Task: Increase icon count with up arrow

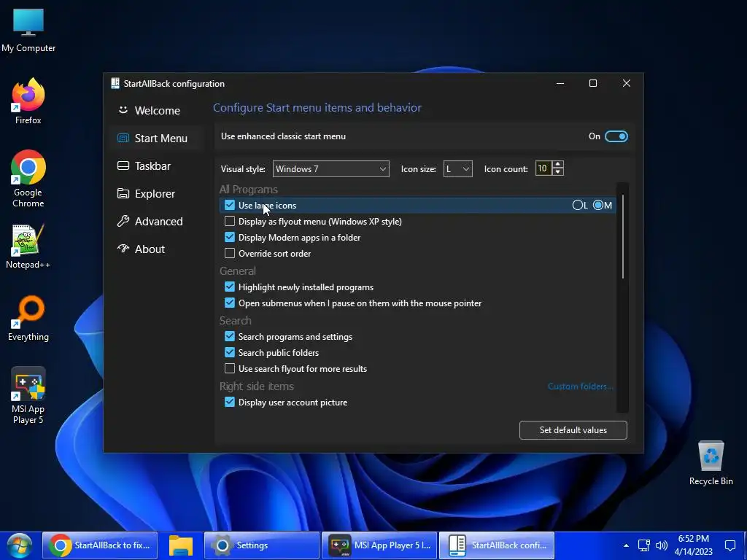Action: 558,165
